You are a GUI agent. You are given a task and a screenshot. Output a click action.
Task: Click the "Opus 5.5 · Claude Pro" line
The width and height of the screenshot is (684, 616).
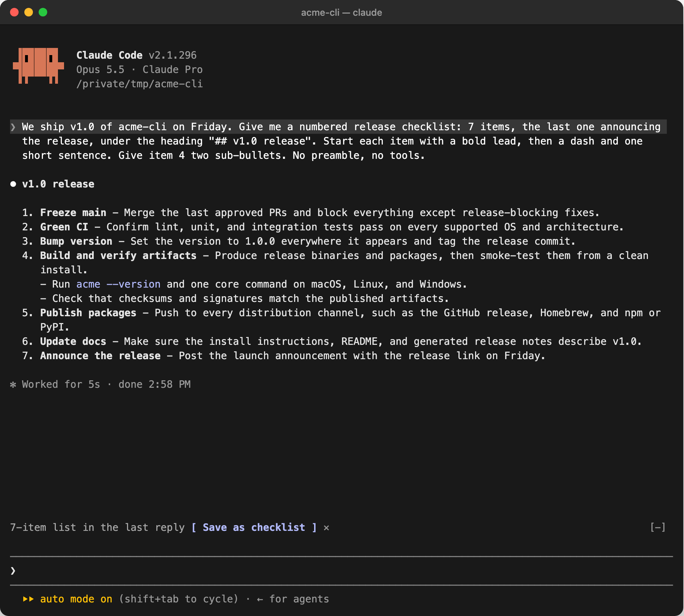(x=140, y=69)
